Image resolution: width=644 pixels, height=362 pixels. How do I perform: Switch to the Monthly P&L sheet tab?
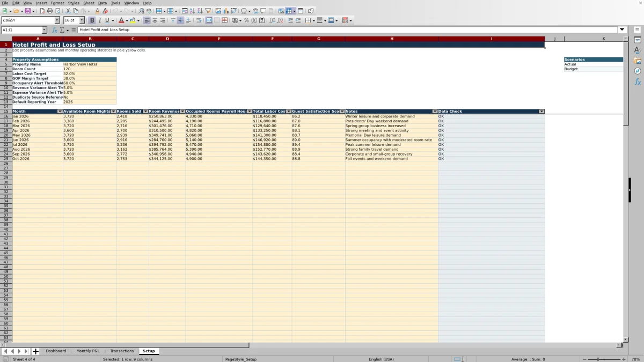pyautogui.click(x=88, y=351)
